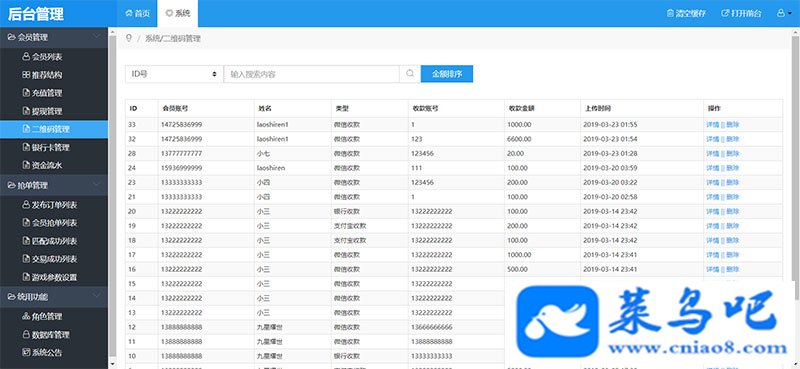
Task: Click 详情 for row ID 28
Action: pos(712,154)
